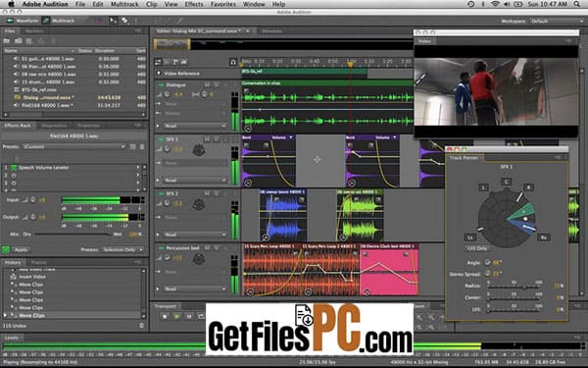Save the effects rack preset icon
The width and height of the screenshot is (588, 368).
[132, 146]
